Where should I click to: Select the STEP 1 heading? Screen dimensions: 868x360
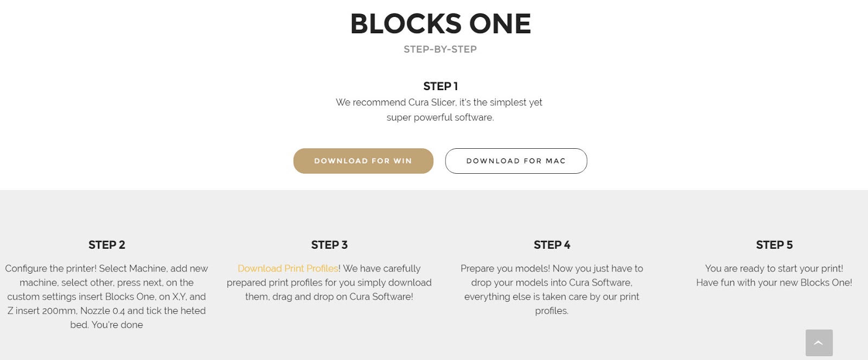[440, 86]
